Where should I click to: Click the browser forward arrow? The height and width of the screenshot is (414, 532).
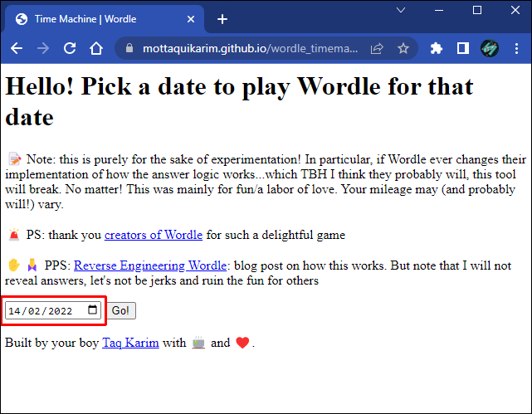43,48
